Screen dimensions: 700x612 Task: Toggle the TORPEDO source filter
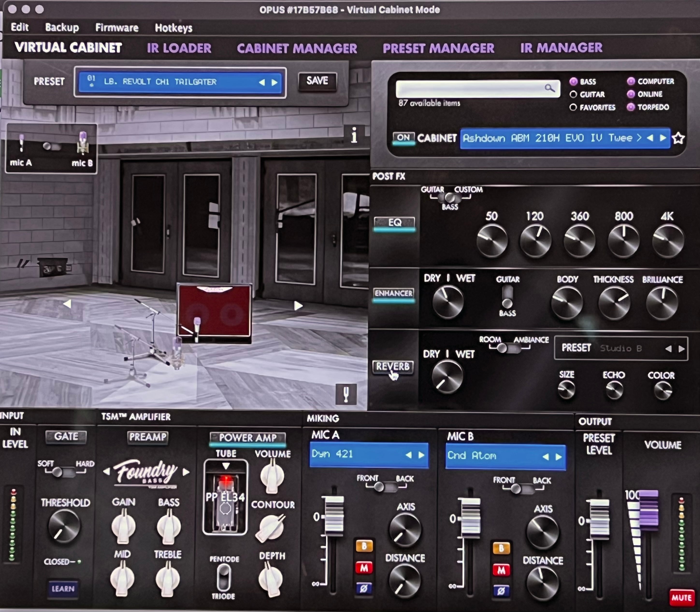[x=631, y=107]
